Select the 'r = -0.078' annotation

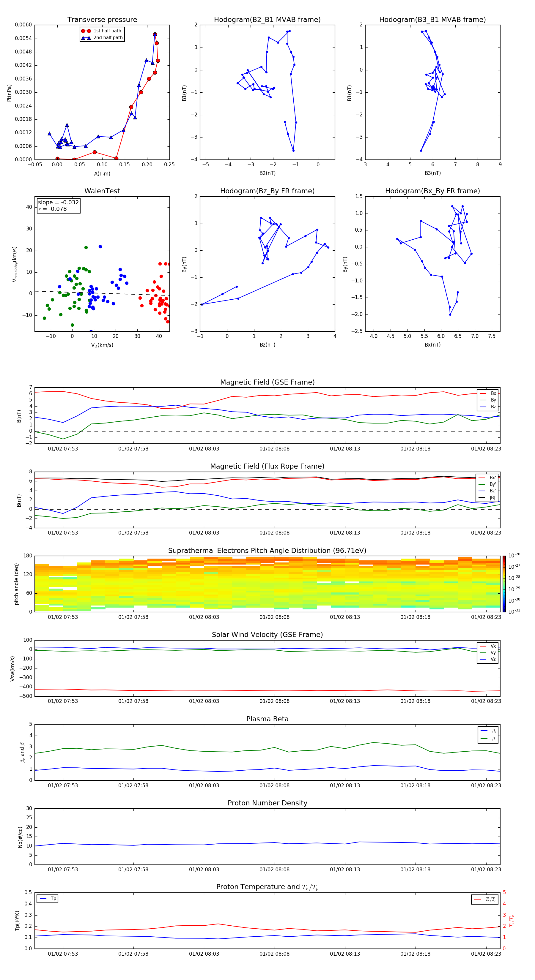(53, 209)
